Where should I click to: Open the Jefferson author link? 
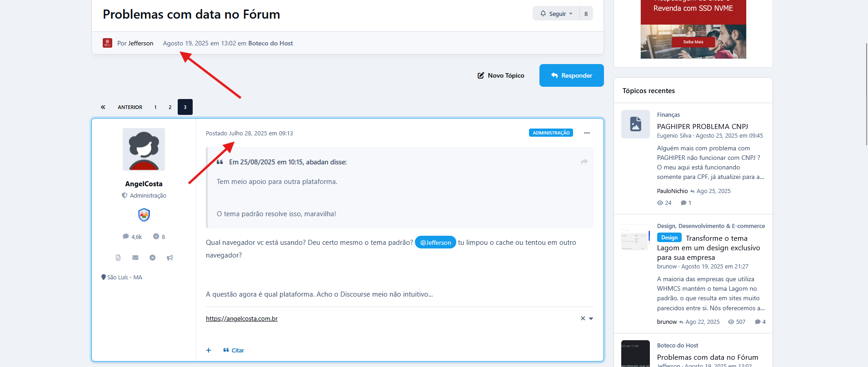(140, 43)
